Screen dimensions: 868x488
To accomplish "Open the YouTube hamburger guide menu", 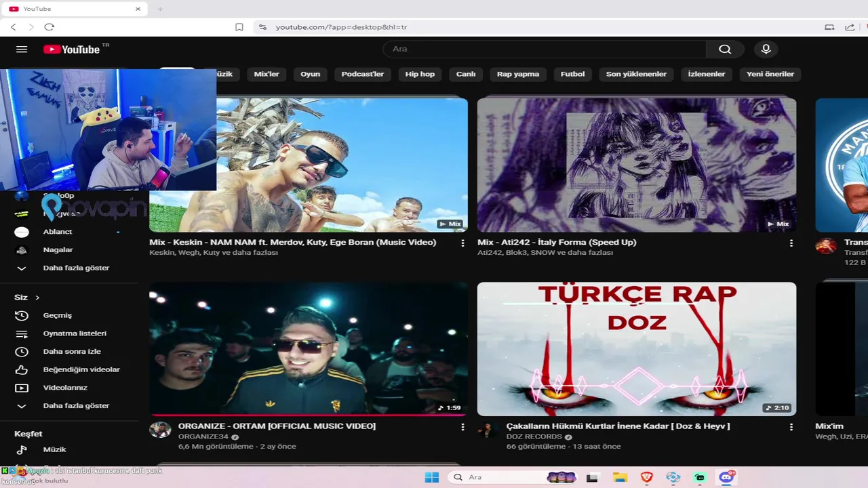I will tap(22, 49).
